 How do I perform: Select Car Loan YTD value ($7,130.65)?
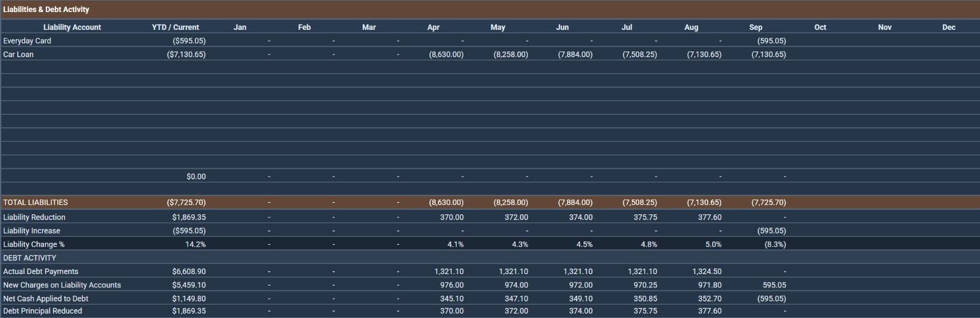tap(186, 55)
